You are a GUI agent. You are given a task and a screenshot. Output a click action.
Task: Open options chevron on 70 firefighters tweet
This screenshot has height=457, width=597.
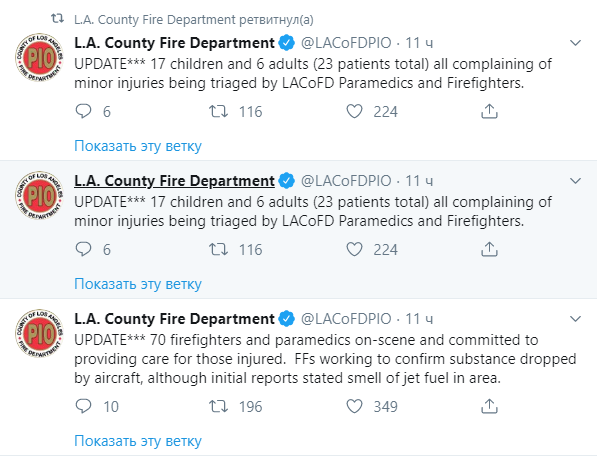click(575, 318)
